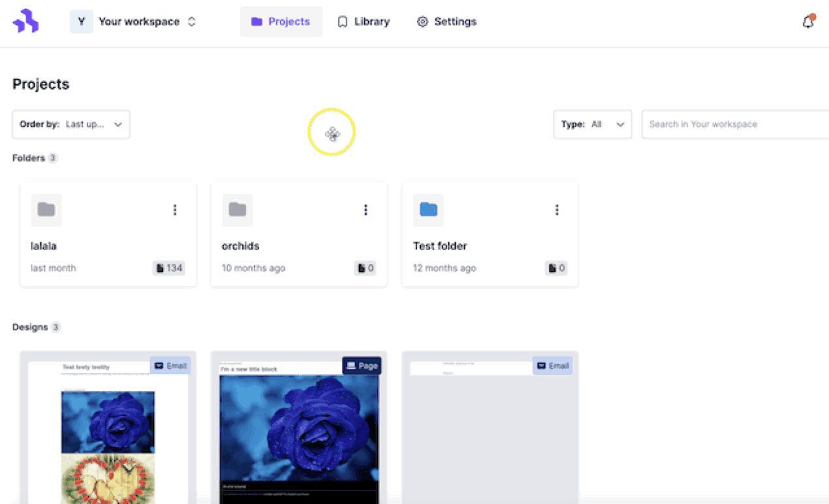
Task: Click the app logo in the top-left corner
Action: 25,22
